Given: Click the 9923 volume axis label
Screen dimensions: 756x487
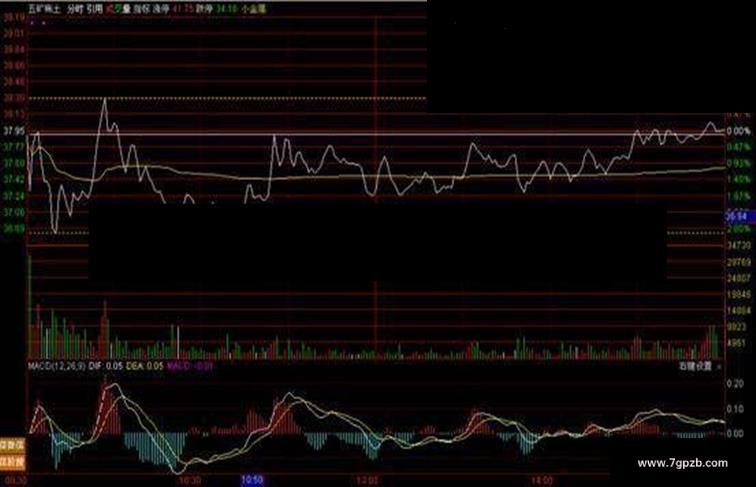Looking at the screenshot, I should pos(737,327).
